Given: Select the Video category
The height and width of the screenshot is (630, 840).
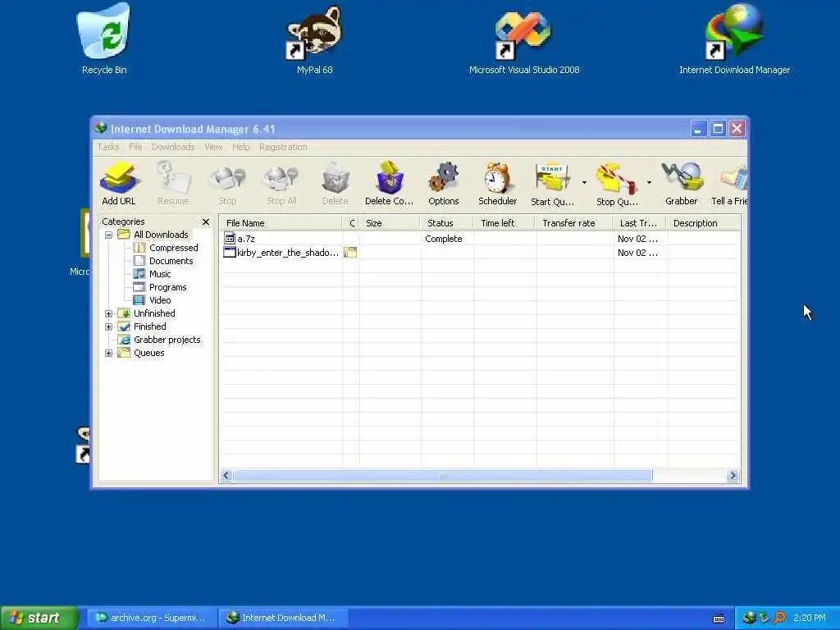Looking at the screenshot, I should coord(160,300).
